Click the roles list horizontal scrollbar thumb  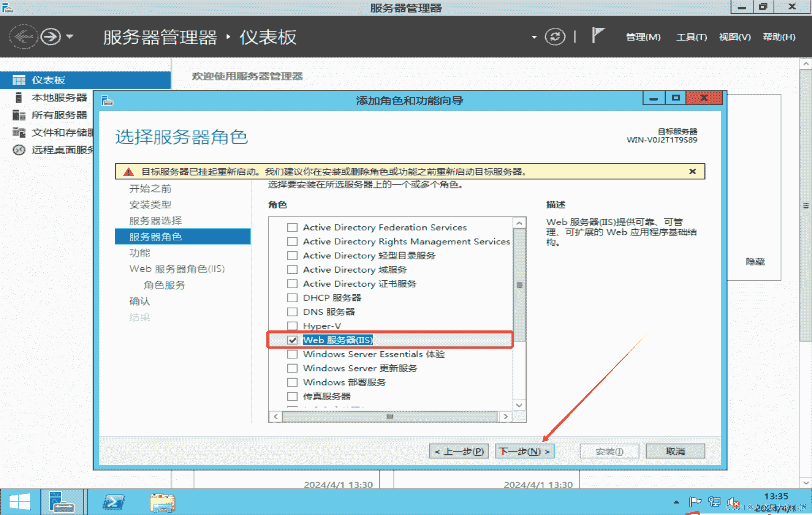(x=390, y=417)
